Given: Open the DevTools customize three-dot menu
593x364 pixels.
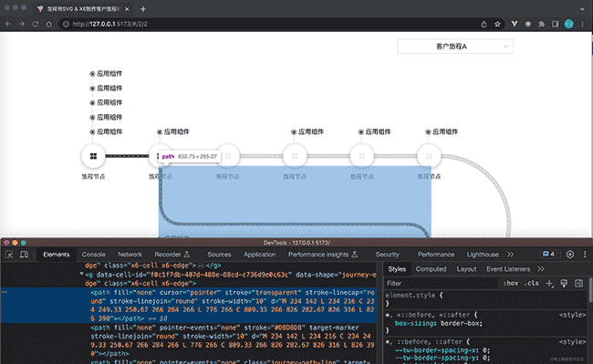Looking at the screenshot, I should 585,255.
